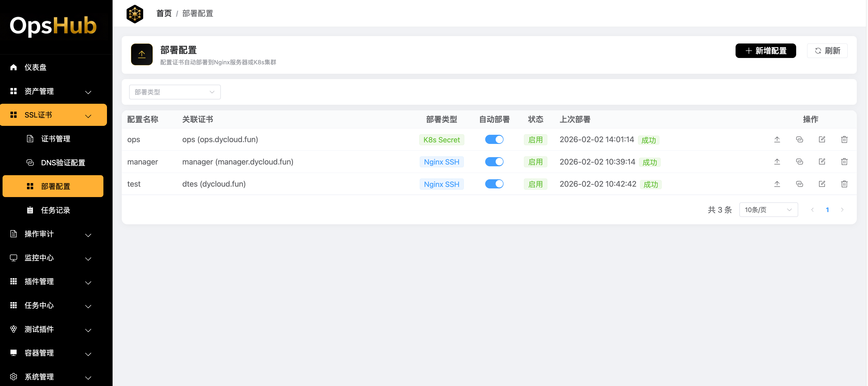The image size is (868, 386).
Task: Open 证书管理 in the sidebar
Action: (x=56, y=139)
